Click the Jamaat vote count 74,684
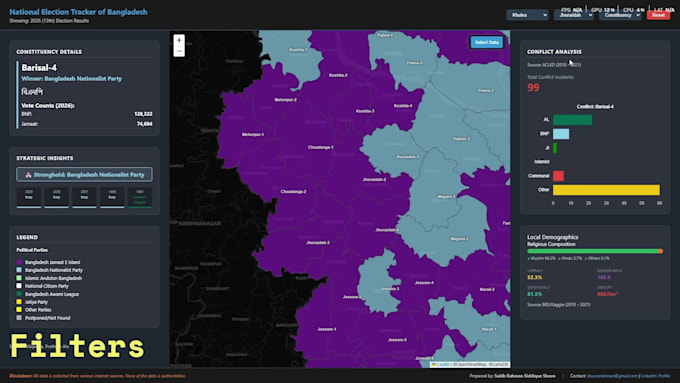The height and width of the screenshot is (383, 680). coord(144,124)
